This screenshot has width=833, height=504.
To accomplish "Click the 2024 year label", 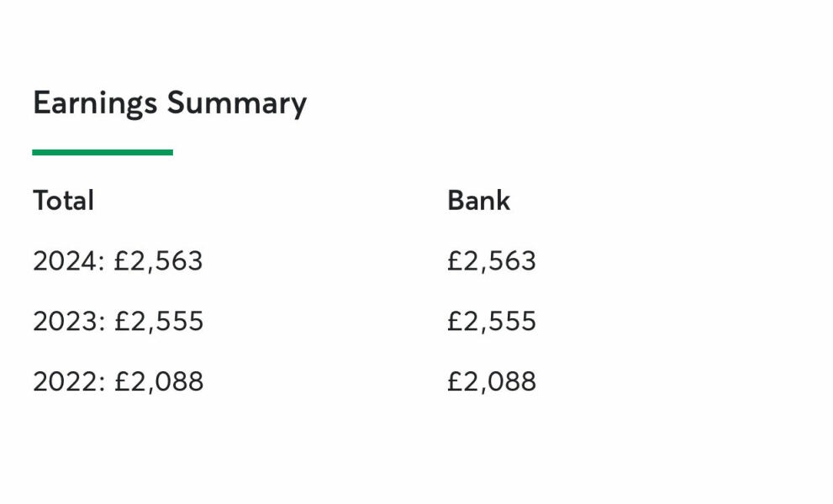I will click(64, 261).
